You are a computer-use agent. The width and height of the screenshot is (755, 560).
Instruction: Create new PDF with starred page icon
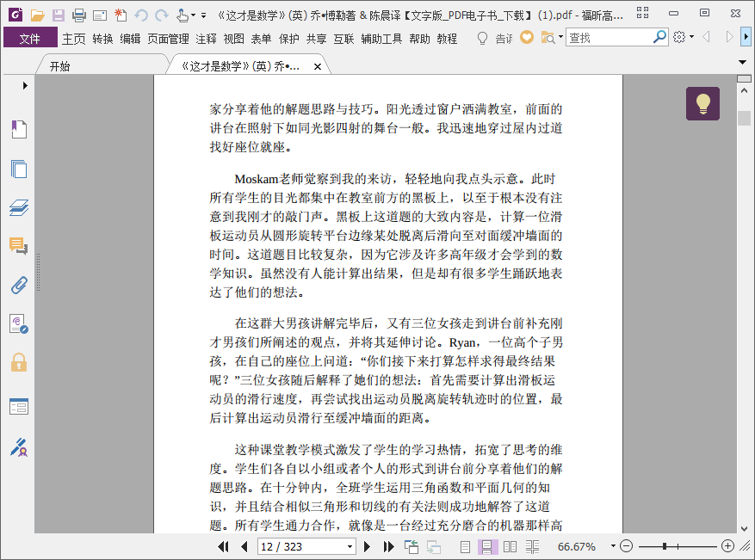coord(121,15)
